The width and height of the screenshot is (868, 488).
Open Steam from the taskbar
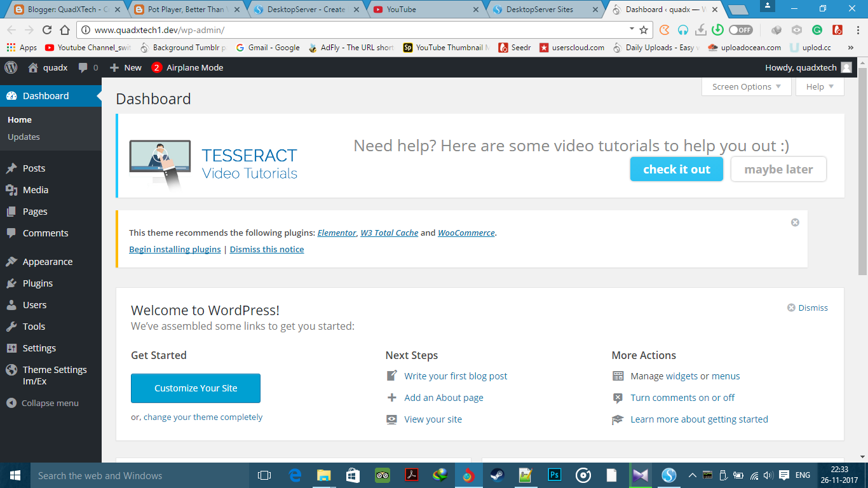click(498, 475)
